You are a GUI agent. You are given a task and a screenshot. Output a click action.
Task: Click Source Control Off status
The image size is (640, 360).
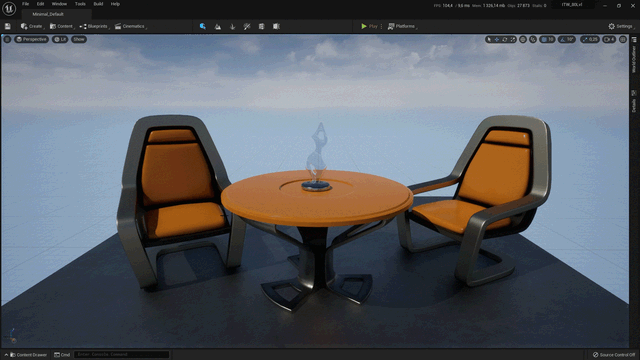(614, 355)
